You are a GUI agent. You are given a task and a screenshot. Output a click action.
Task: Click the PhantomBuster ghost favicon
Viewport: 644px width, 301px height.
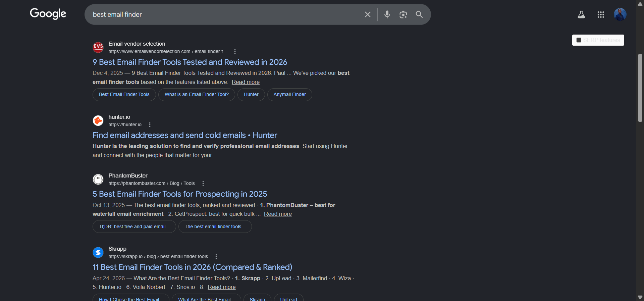click(98, 179)
